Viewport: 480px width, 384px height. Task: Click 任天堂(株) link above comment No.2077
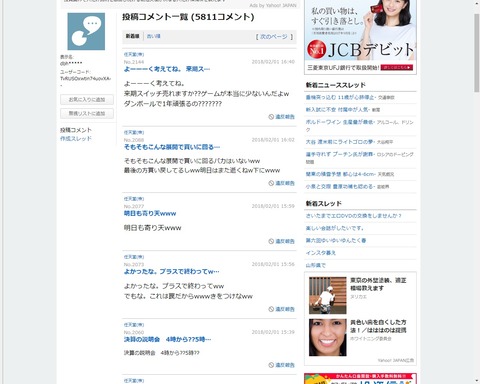coord(134,199)
